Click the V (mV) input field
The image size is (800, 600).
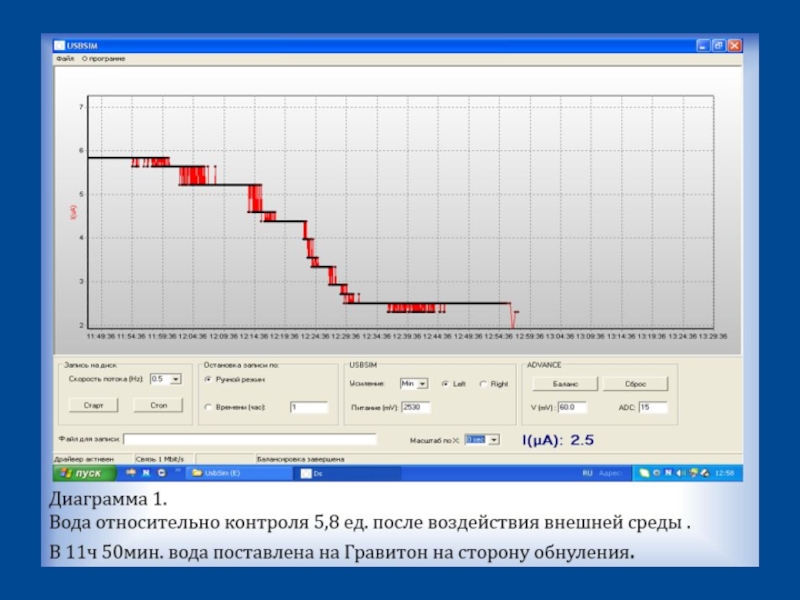(572, 407)
